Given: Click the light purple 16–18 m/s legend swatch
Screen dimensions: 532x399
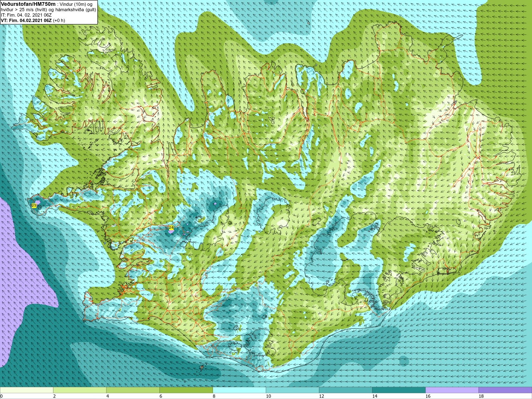Looking at the screenshot, I should point(452,390).
